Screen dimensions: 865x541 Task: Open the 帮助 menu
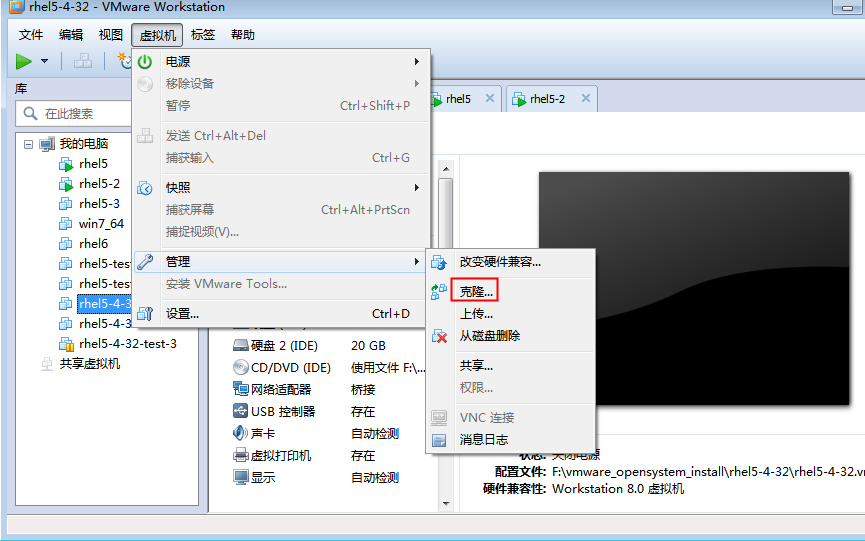[x=243, y=35]
